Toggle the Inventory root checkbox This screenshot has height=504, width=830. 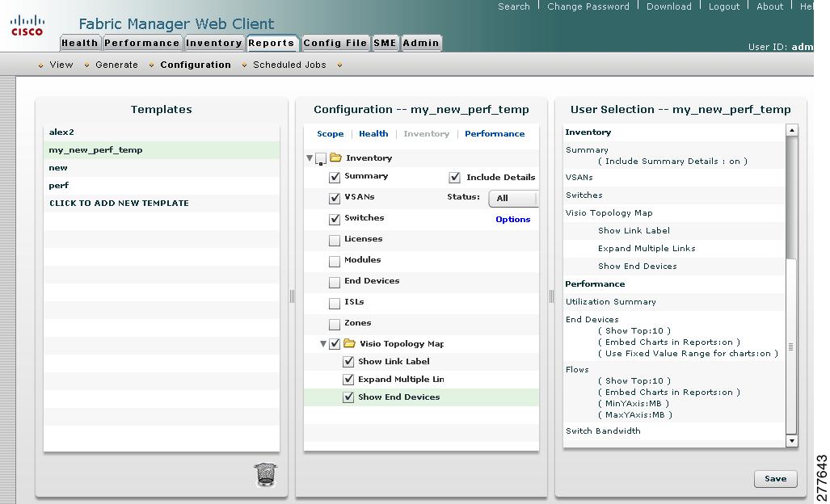tap(320, 158)
